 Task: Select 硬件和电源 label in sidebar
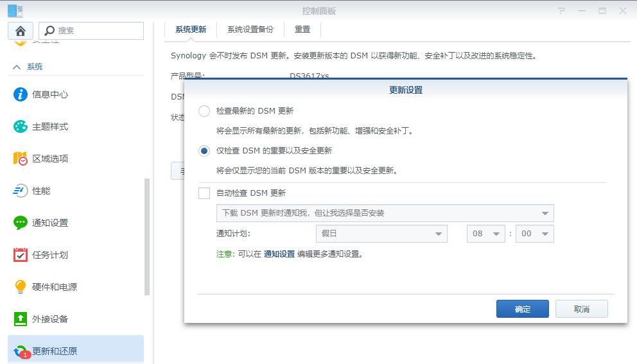point(55,287)
